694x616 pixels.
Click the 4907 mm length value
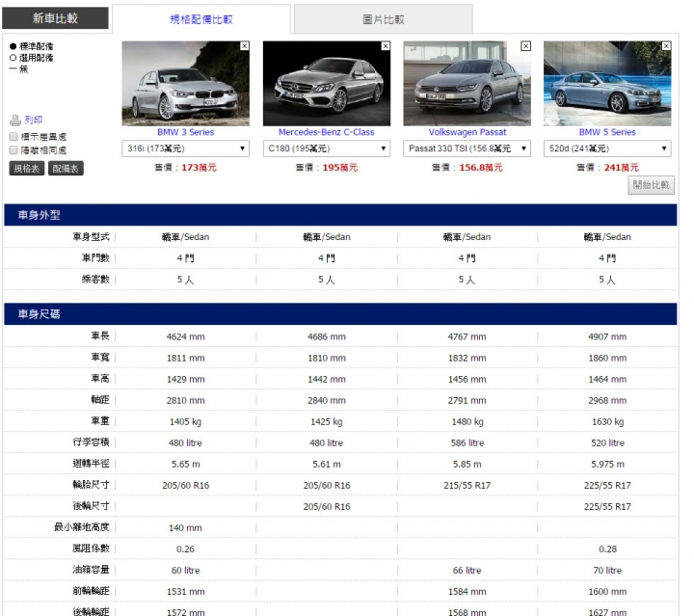(607, 336)
